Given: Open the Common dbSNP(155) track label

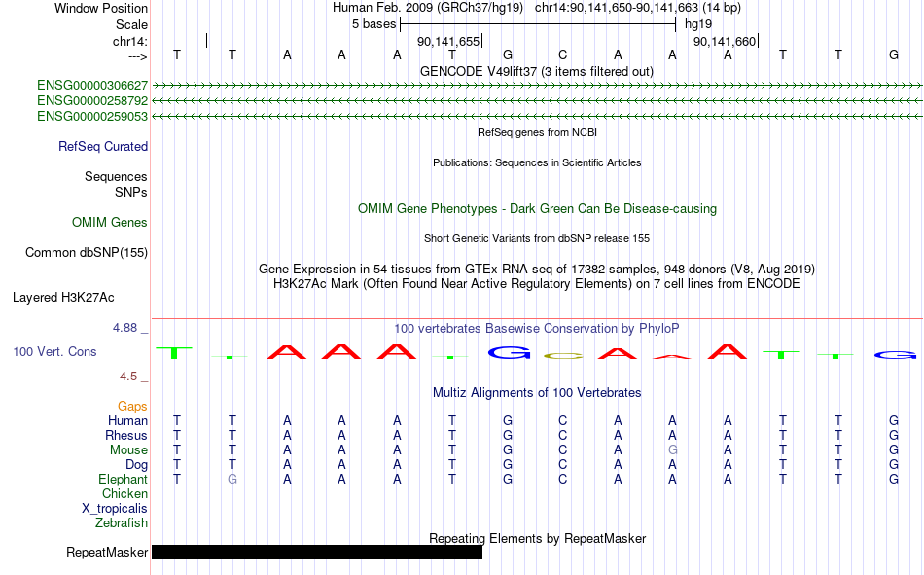Looking at the screenshot, I should pos(87,252).
